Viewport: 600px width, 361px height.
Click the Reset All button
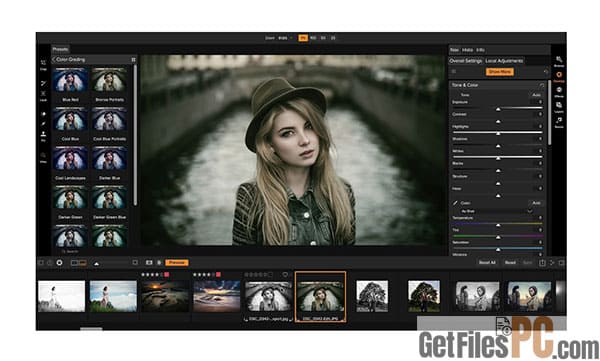(487, 263)
